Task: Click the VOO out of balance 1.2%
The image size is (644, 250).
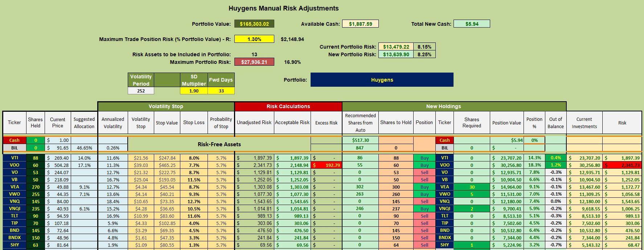Action: point(555,165)
